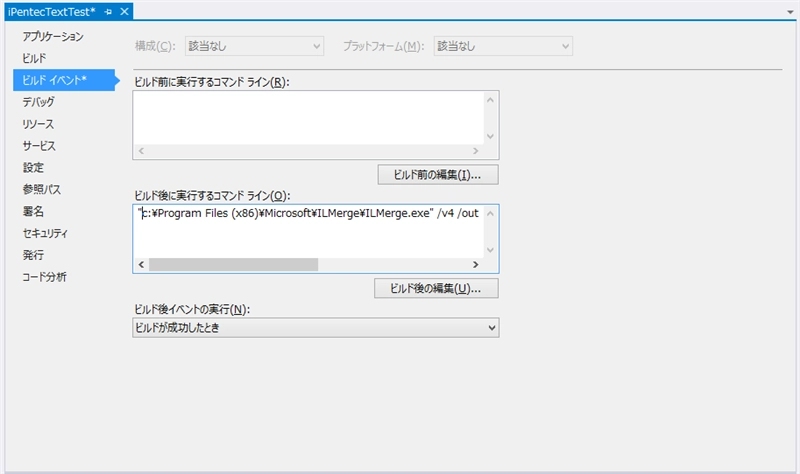Open the セキュリティ settings page
The width and height of the screenshot is (800, 474).
(x=45, y=233)
